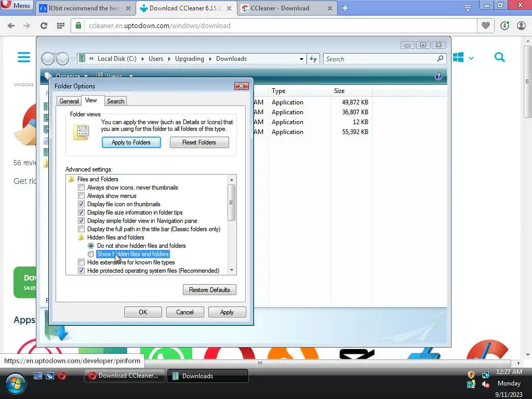The height and width of the screenshot is (399, 532).
Task: Switch to the CCleaner - Download browser tab
Action: [x=286, y=8]
